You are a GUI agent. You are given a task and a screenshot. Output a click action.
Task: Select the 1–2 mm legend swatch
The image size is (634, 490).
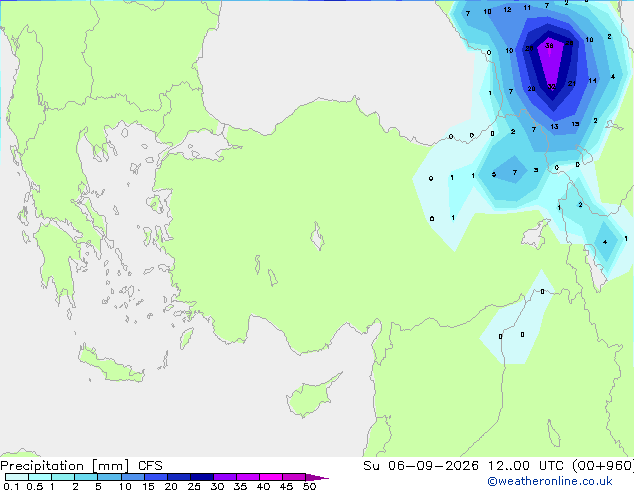63,477
